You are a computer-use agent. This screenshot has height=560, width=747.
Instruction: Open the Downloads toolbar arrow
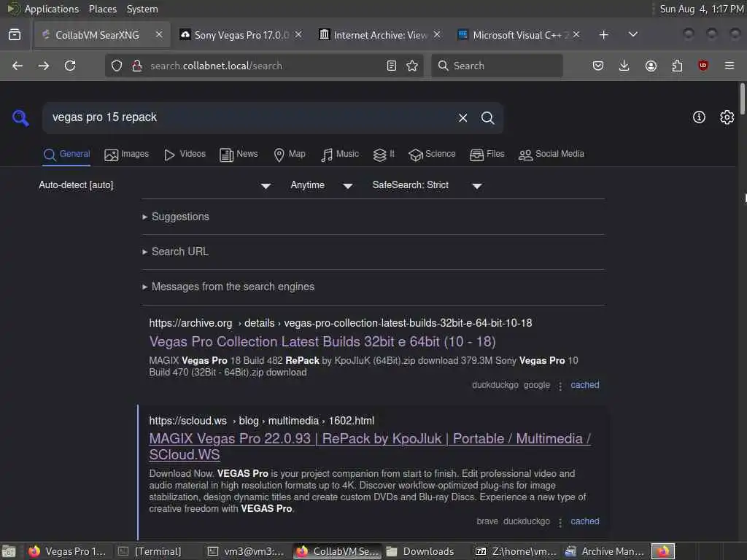(x=624, y=66)
